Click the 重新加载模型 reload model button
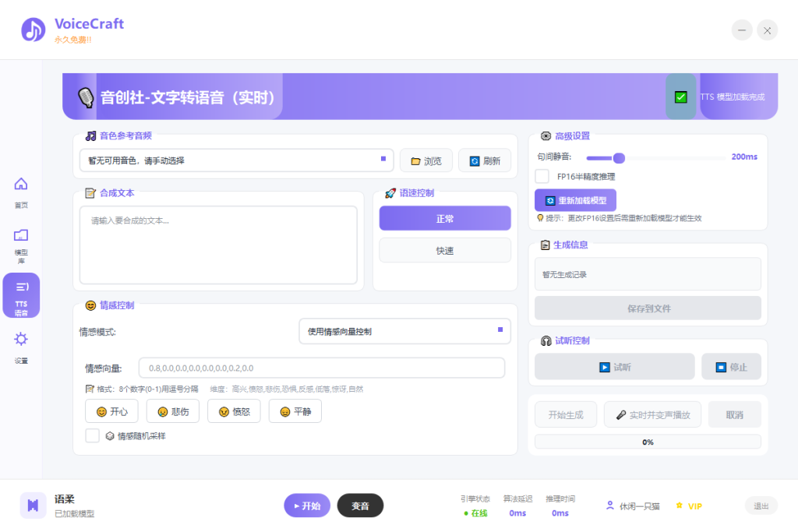Screen dimensions: 798x532 pos(576,200)
